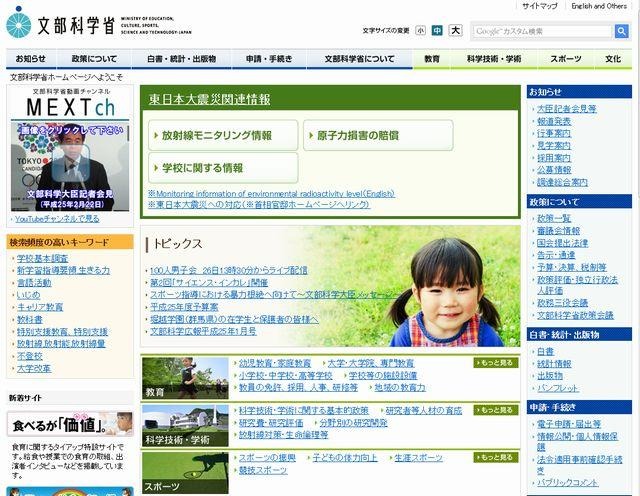Open 審議会情報 in sidebar
Image resolution: width=640 pixels, height=496 pixels.
[558, 231]
